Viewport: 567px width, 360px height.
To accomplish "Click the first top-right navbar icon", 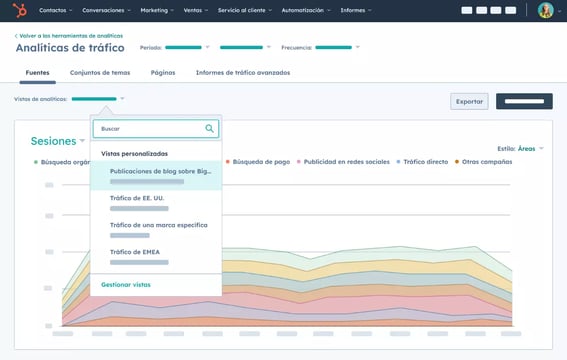I will [x=466, y=10].
